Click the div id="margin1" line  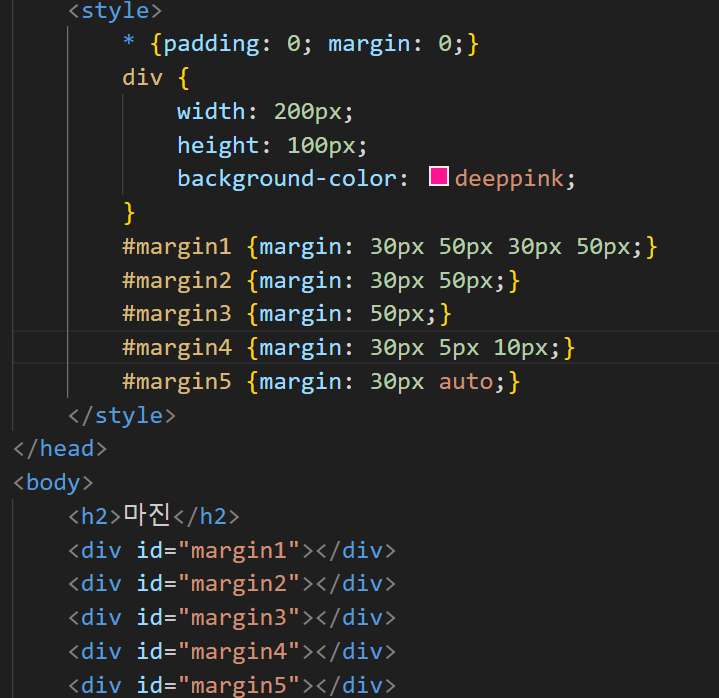(232, 550)
